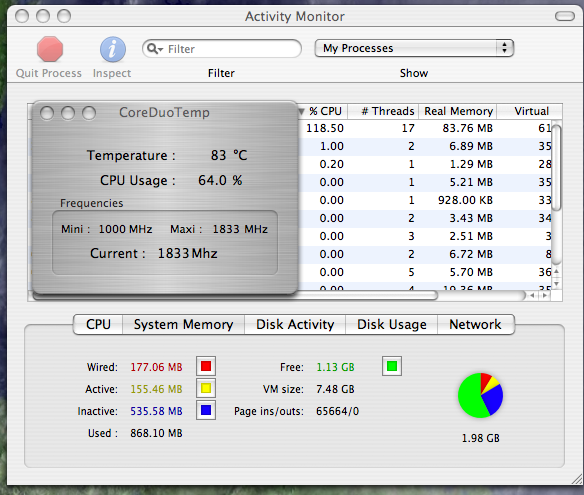Click the scroll left arrow of process list
The image size is (584, 495).
[x=533, y=296]
